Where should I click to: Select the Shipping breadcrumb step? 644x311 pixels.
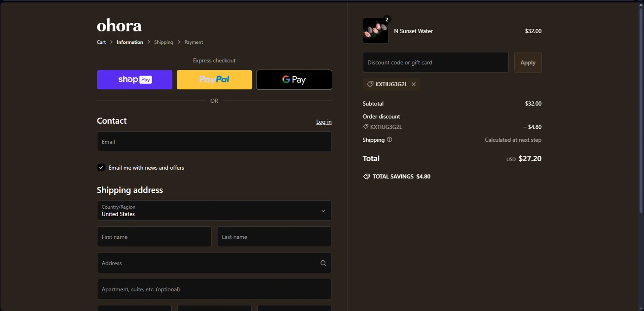(164, 42)
